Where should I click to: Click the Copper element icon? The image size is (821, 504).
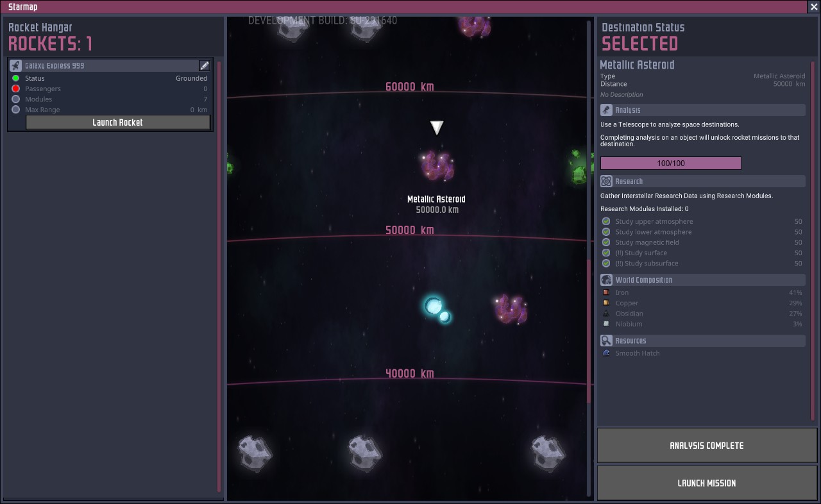(606, 303)
